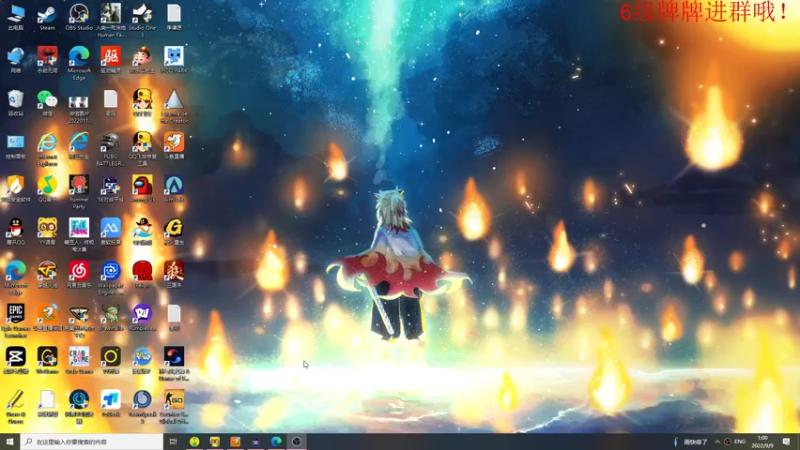The image size is (800, 450).
Task: Open the CrossFire (CF) game icon
Action: (x=47, y=274)
